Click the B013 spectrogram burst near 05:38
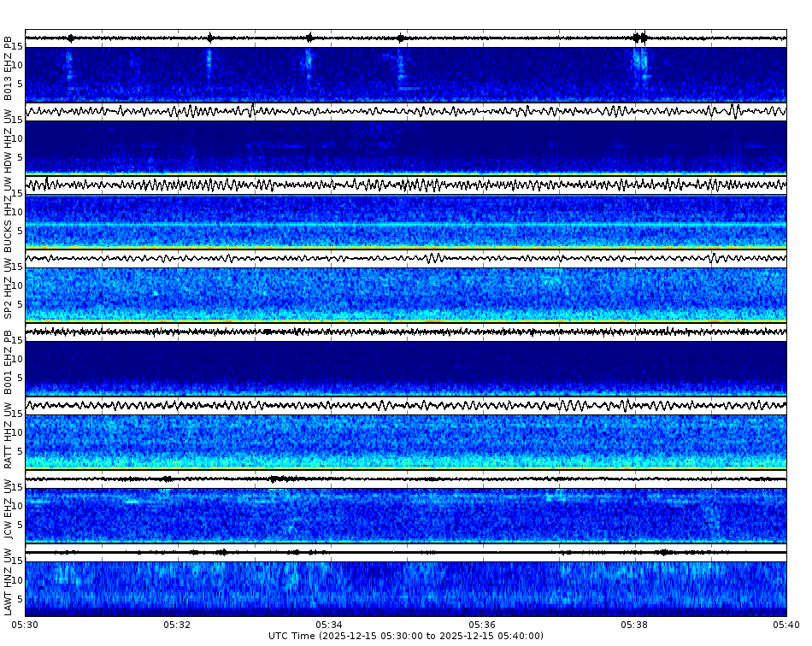812x646 pixels. 637,64
